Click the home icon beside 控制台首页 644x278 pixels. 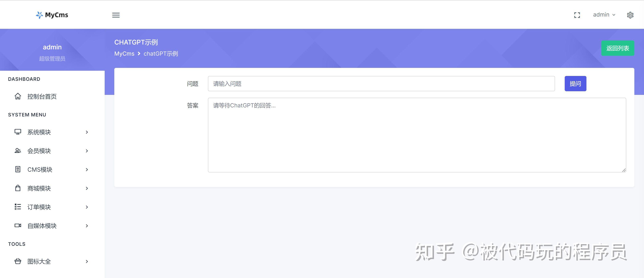[x=18, y=96]
